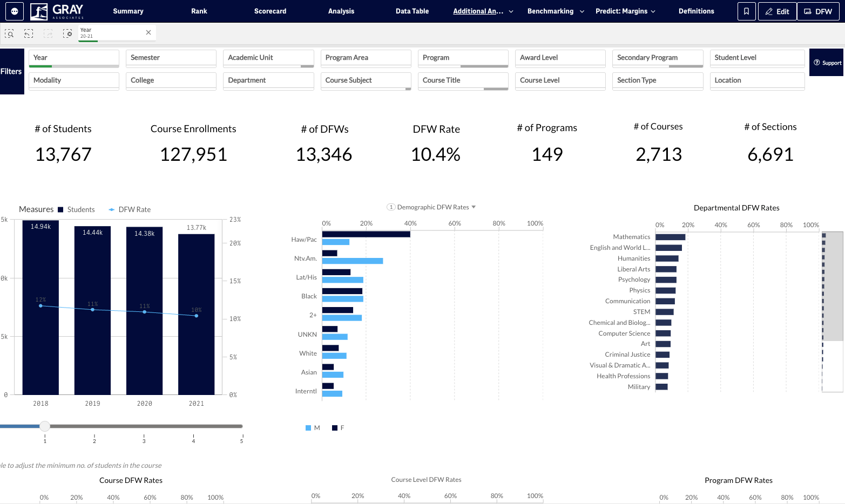
Task: Open the Support help button
Action: point(827,63)
